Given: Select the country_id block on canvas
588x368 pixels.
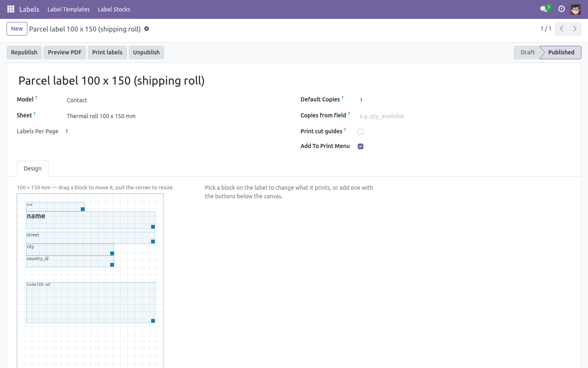Looking at the screenshot, I should click(70, 261).
